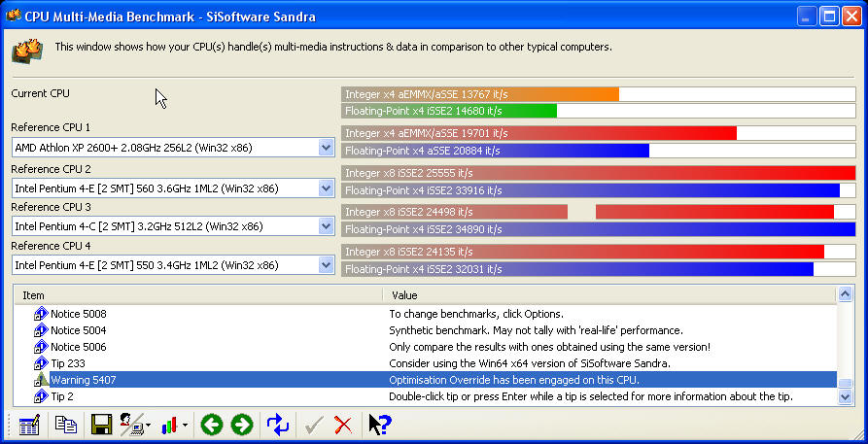Image resolution: width=868 pixels, height=444 pixels.
Task: Open the Reference CPU 4 dropdown arrow
Action: (327, 264)
